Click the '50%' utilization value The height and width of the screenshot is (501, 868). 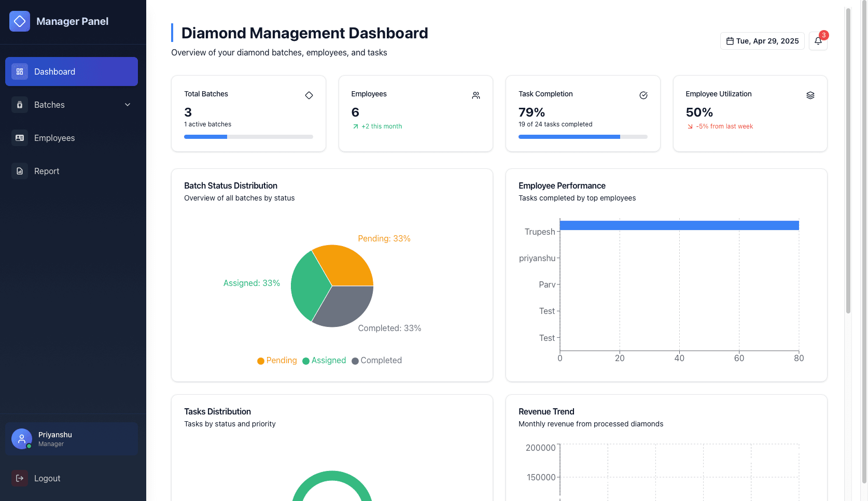tap(699, 112)
